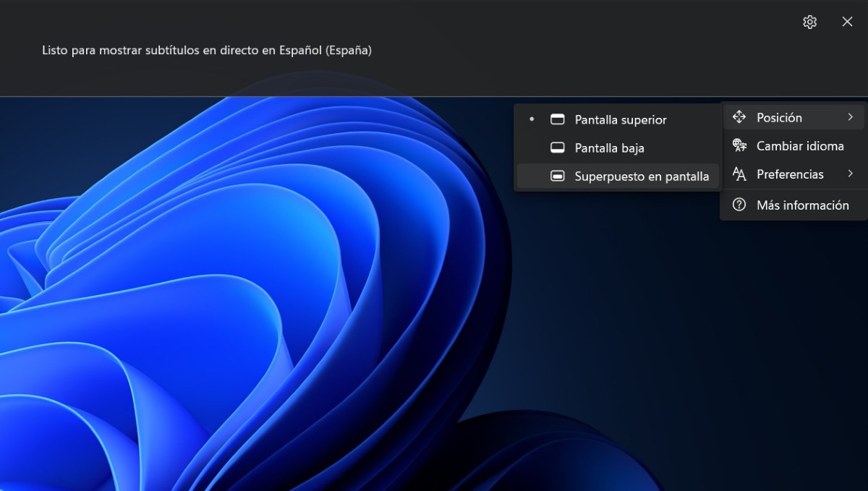The width and height of the screenshot is (868, 491).
Task: Select Pantalla superior position option
Action: pos(617,119)
